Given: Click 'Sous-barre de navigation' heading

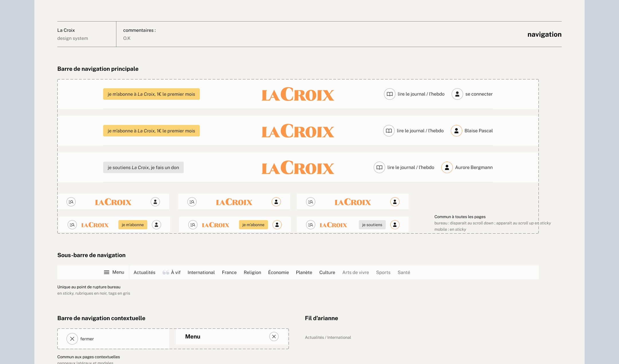Looking at the screenshot, I should click(91, 255).
